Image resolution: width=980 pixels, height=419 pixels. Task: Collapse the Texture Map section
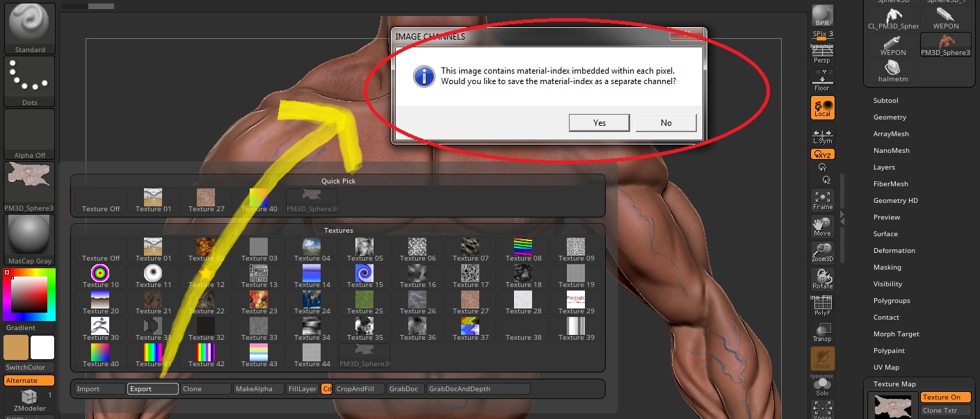894,384
